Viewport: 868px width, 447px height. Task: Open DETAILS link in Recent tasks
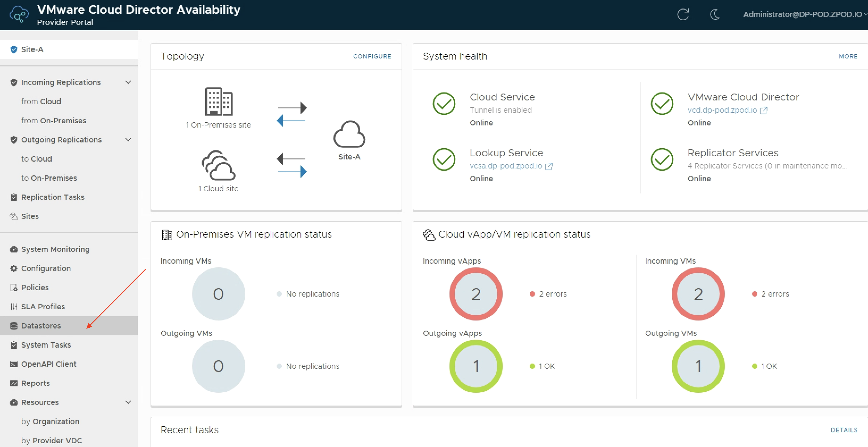[844, 430]
